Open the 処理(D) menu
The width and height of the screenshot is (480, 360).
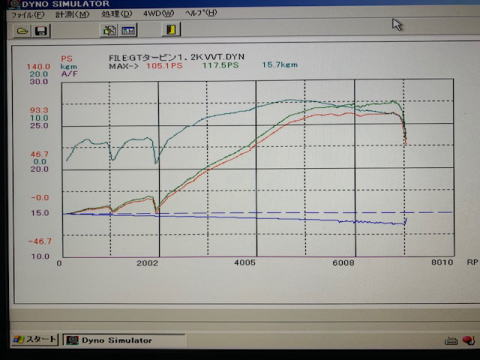click(117, 14)
